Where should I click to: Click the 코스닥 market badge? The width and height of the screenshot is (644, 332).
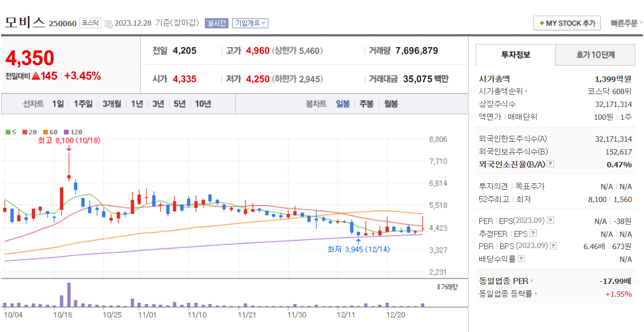[x=90, y=23]
